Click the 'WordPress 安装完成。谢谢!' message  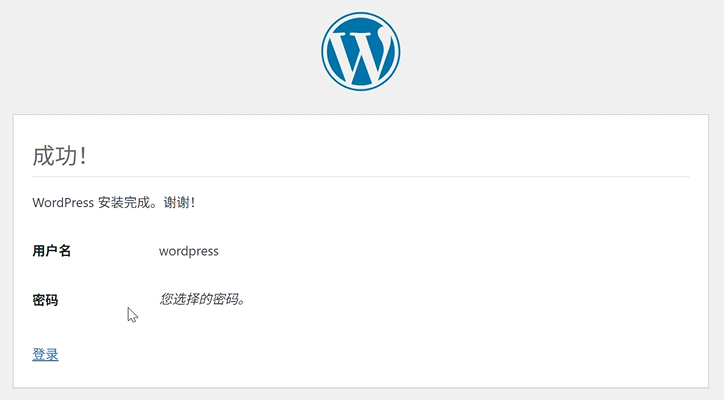(114, 202)
